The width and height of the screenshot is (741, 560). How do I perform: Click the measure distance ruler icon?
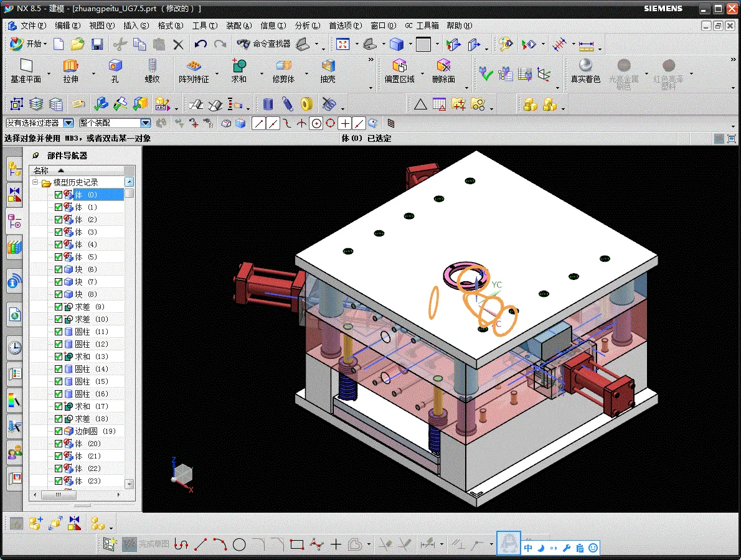coord(586,45)
